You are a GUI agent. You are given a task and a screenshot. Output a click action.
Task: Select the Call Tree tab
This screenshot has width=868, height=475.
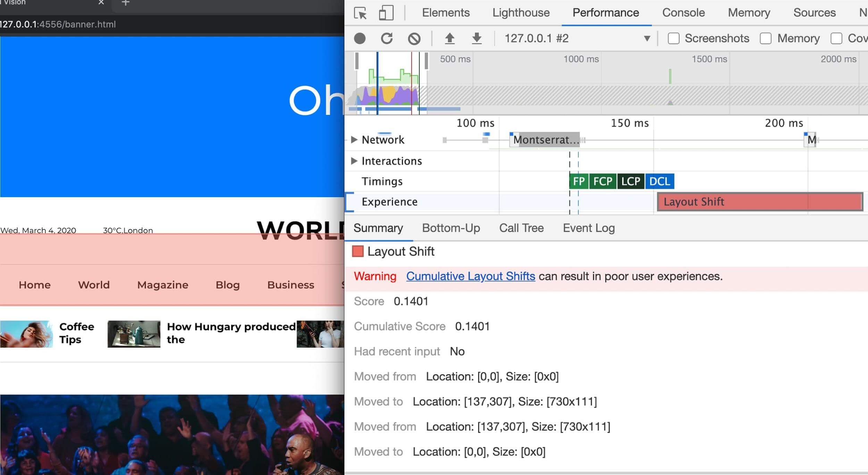(x=521, y=227)
